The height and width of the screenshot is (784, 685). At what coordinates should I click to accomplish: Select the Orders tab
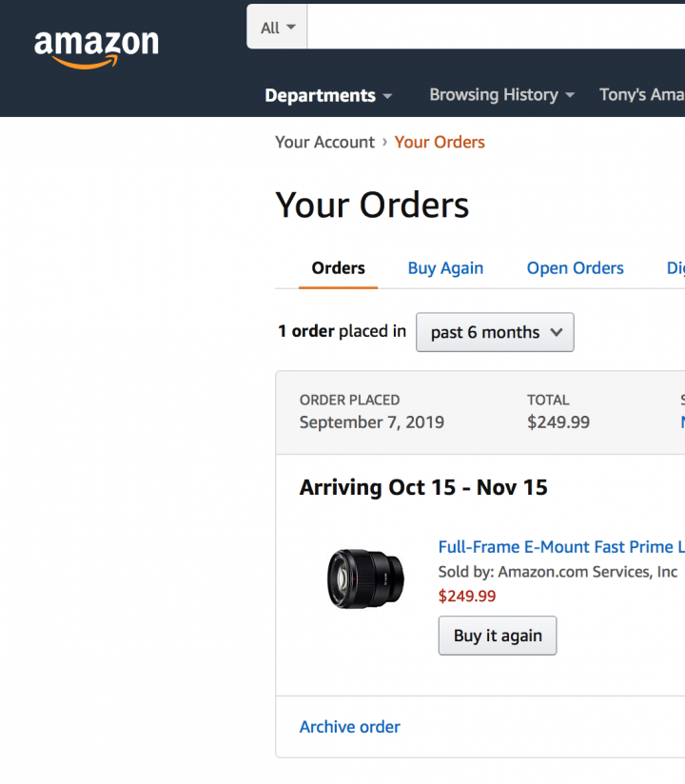tap(338, 268)
